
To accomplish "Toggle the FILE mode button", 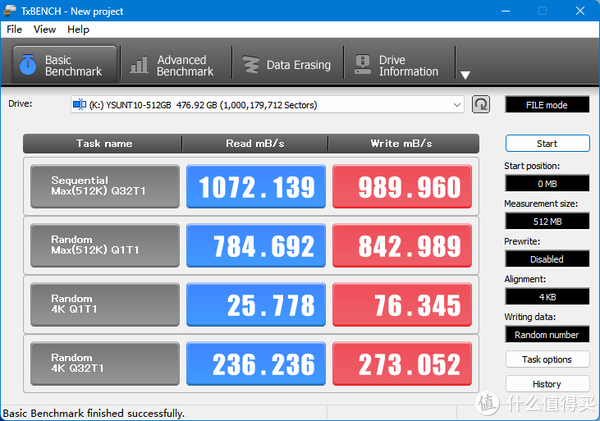I will click(x=547, y=104).
